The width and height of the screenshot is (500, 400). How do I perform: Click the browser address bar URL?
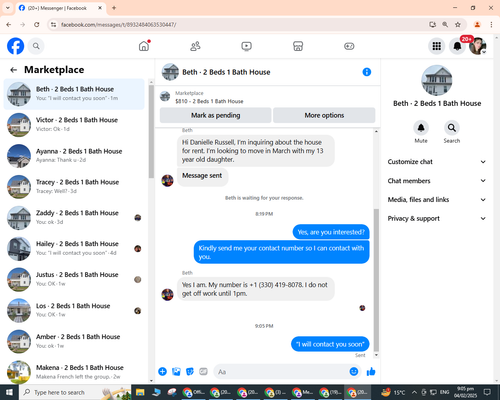(x=119, y=25)
